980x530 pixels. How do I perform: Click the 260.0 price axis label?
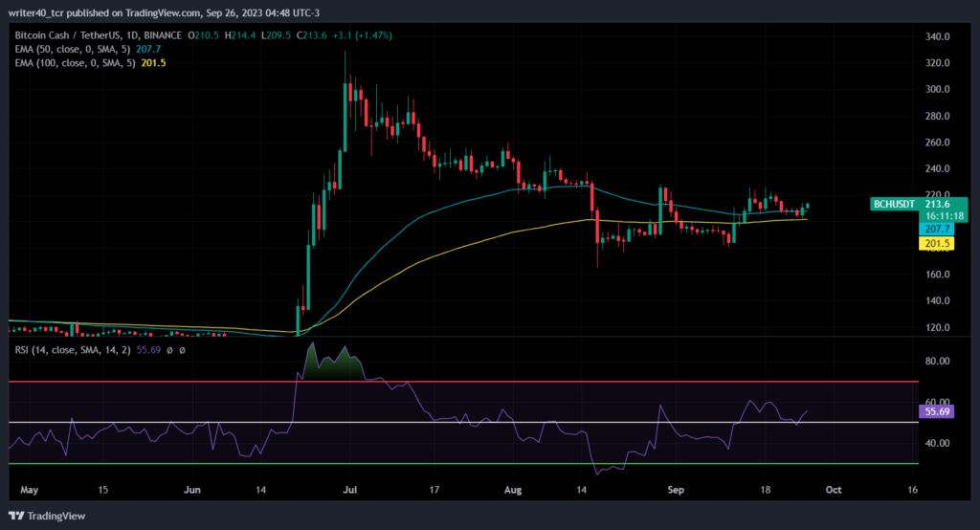point(937,142)
